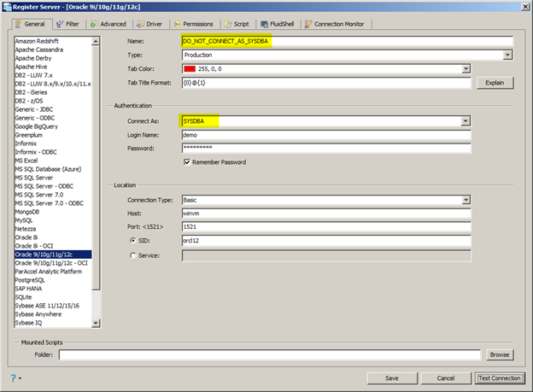This screenshot has height=392, width=533.
Task: Open the help icon dropdown arrow
Action: point(20,378)
